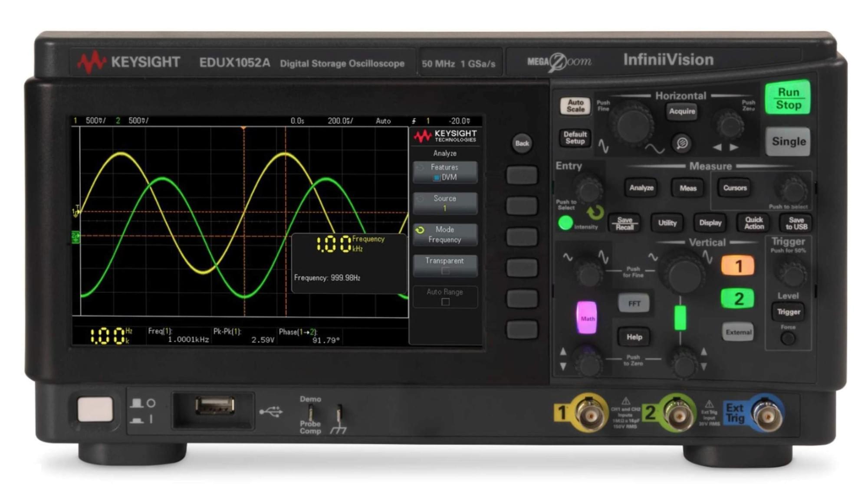The width and height of the screenshot is (868, 485).
Task: Click the bottom unlabeled physical softkey
Action: coord(522,330)
